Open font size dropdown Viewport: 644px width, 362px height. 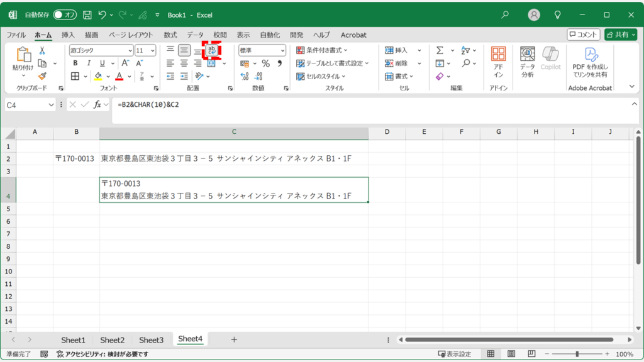[x=152, y=50]
